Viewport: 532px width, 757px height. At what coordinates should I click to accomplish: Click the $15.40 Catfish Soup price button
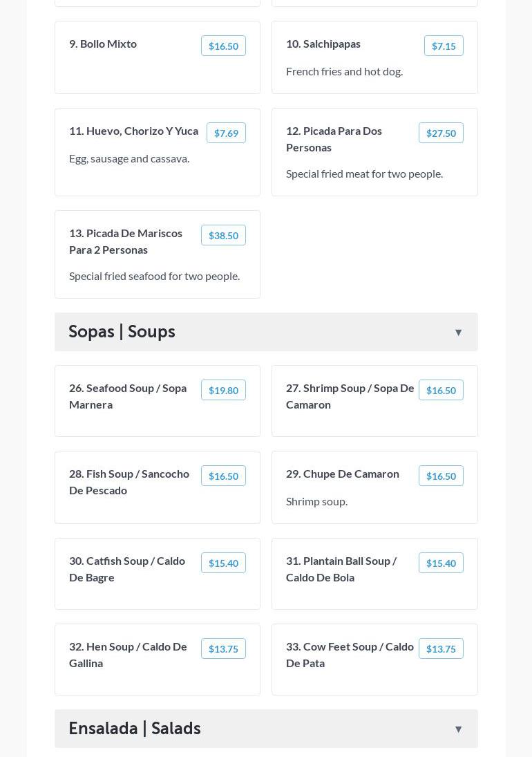tap(223, 563)
